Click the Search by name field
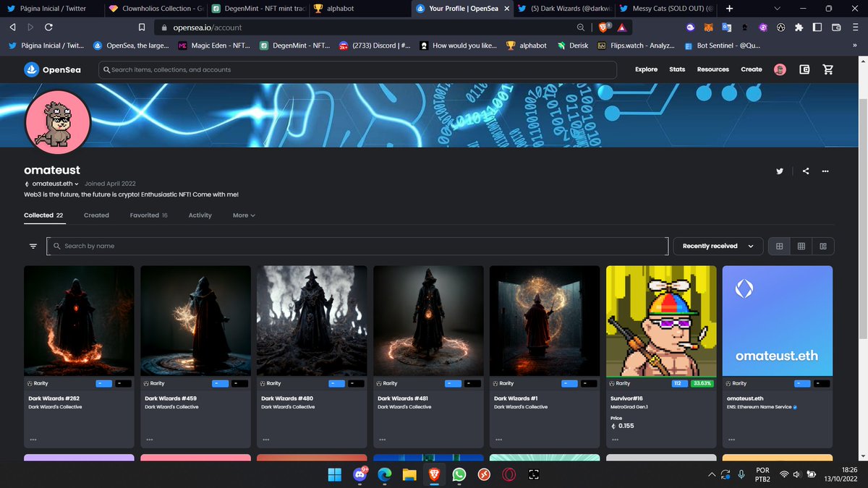The image size is (868, 488). point(357,246)
